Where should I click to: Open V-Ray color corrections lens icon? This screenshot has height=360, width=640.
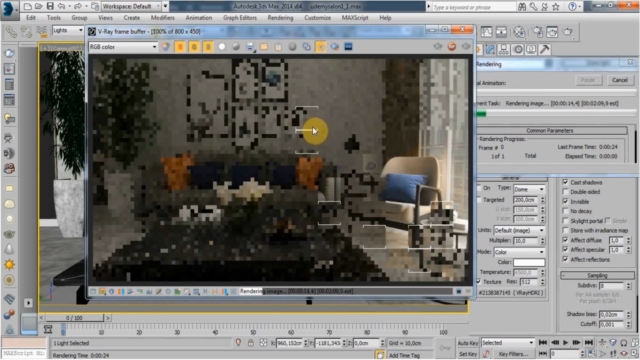pos(165,47)
